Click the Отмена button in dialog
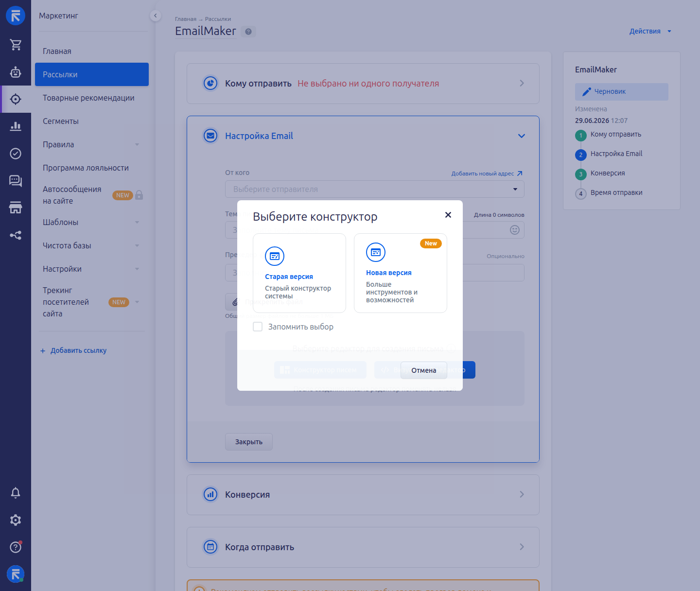 point(424,370)
